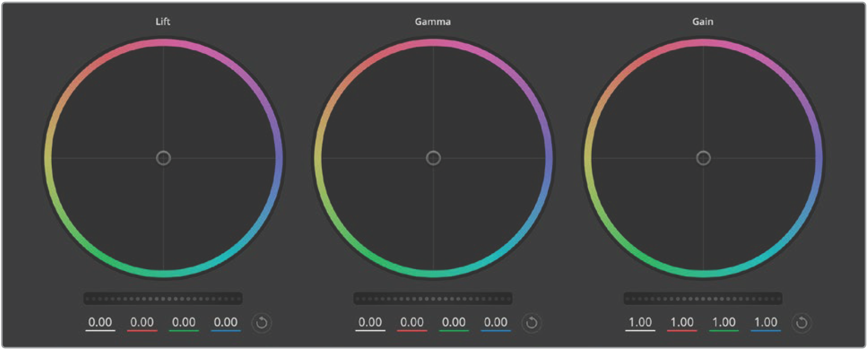
Task: Click the Lift wheel center color balance point
Action: pos(163,158)
